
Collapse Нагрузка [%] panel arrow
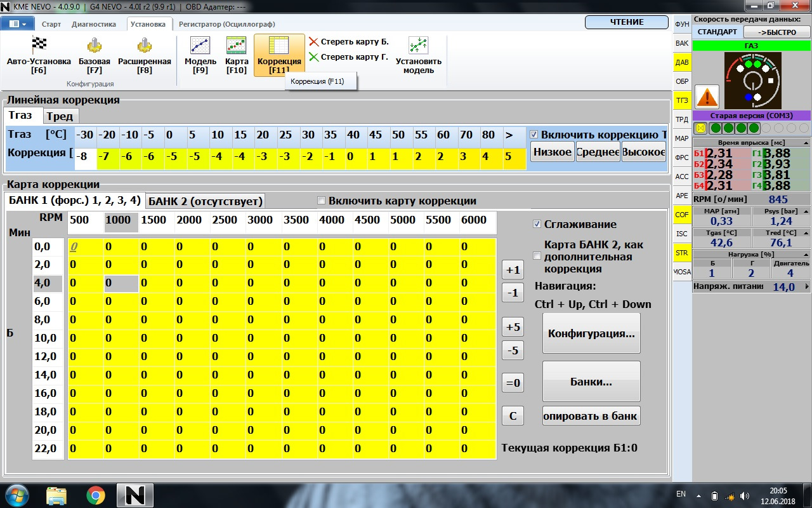coord(806,254)
